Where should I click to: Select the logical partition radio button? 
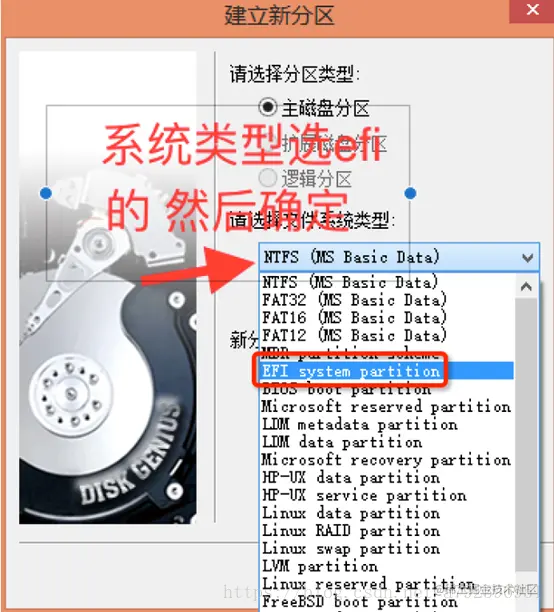click(268, 178)
